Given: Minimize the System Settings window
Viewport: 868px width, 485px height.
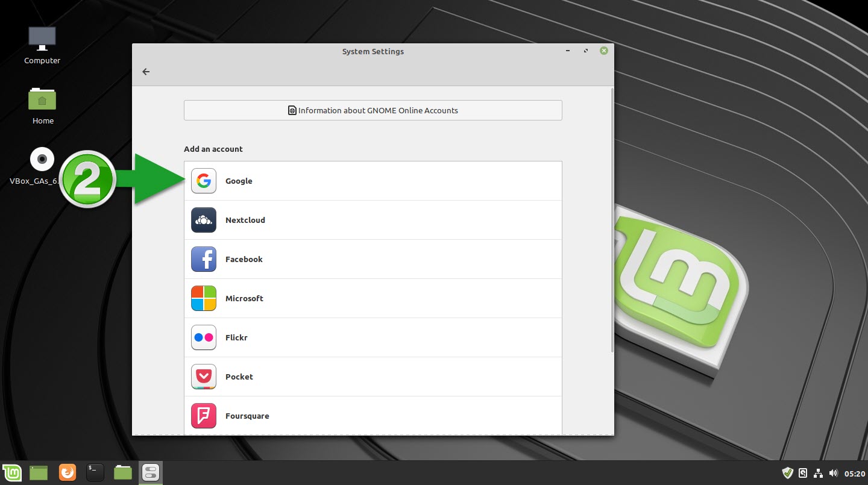Looking at the screenshot, I should 568,51.
